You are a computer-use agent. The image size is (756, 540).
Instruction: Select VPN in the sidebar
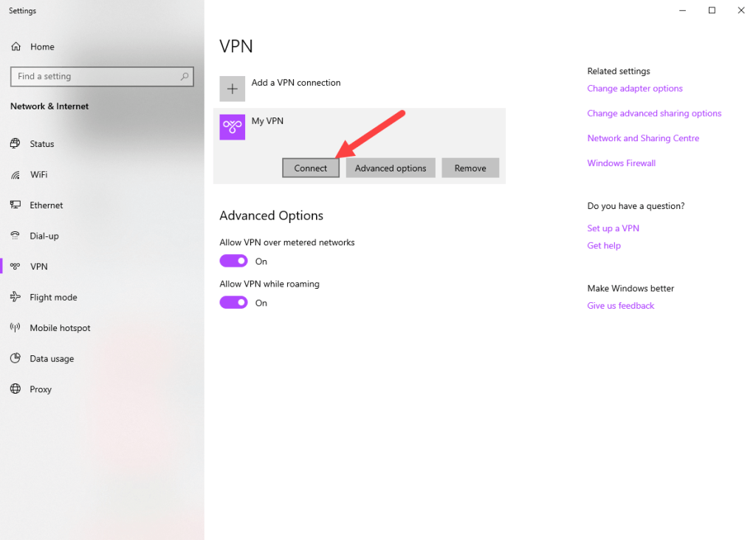click(38, 267)
